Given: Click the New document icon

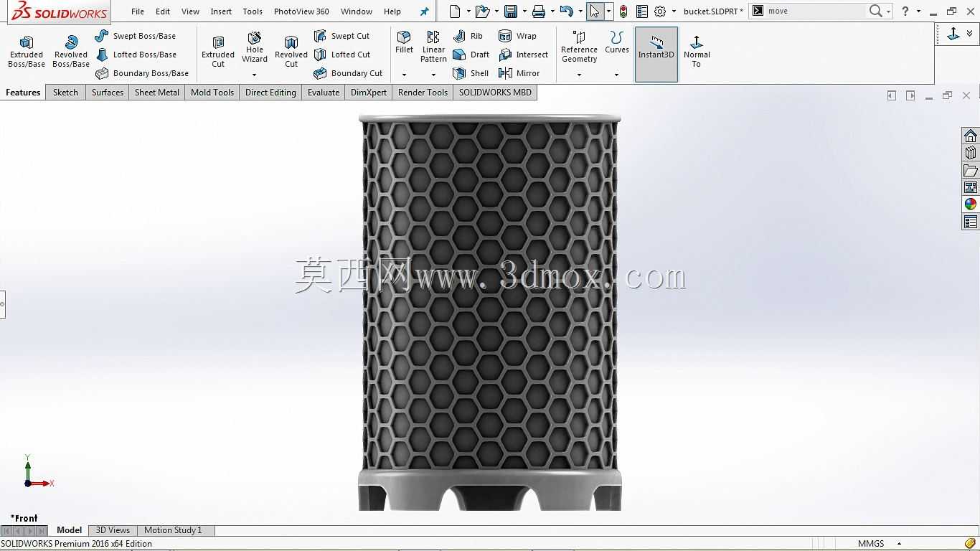Looking at the screenshot, I should [455, 11].
